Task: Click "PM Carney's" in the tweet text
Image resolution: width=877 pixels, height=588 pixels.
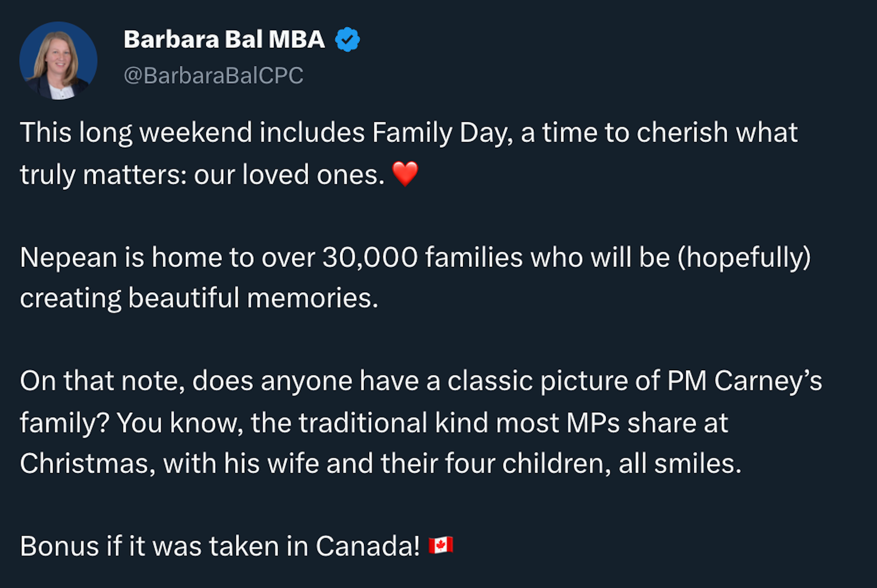Action: 744,381
